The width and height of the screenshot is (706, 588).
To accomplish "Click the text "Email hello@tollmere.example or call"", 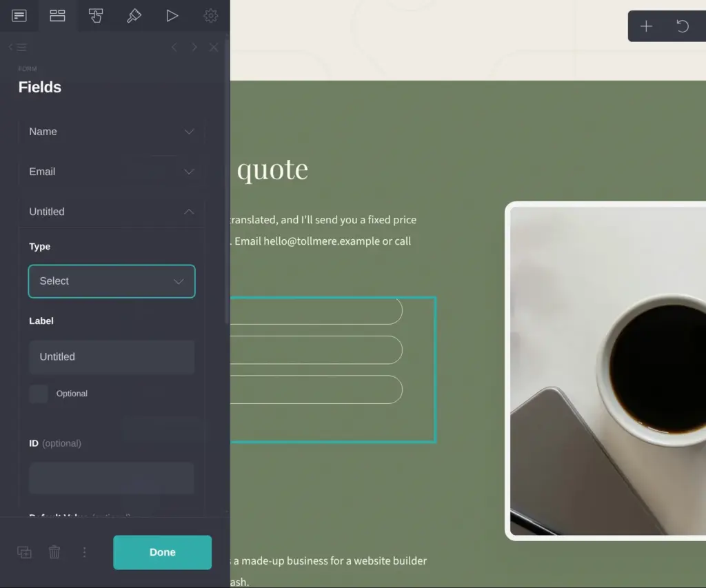I will coord(323,241).
